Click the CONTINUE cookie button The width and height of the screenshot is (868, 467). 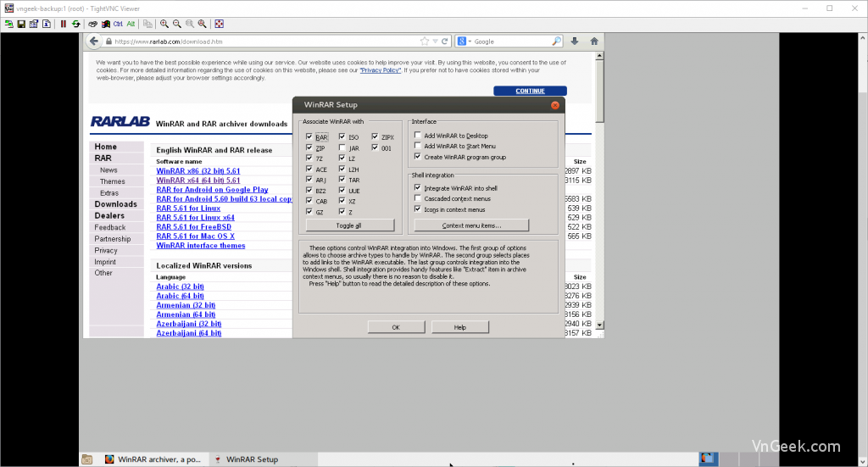coord(530,91)
